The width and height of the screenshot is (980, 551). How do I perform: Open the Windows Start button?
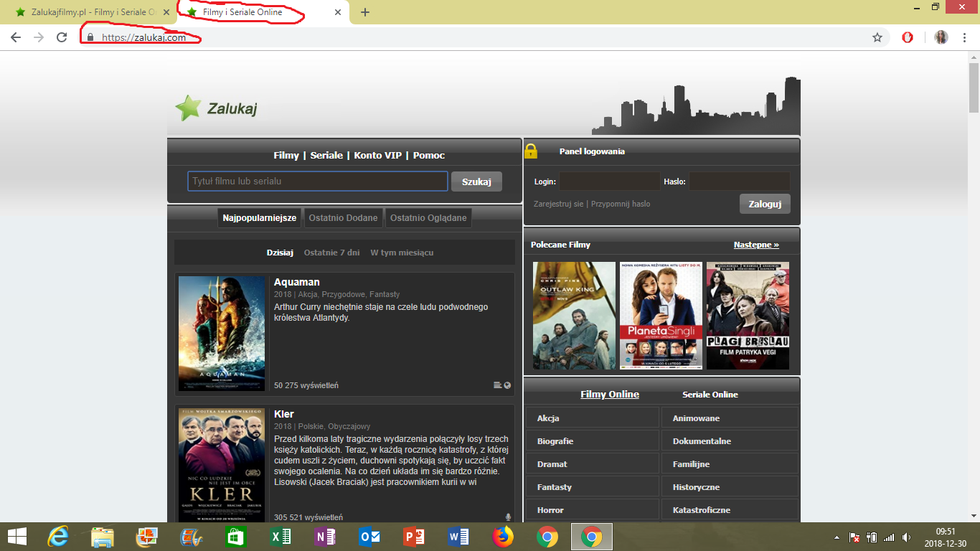(17, 537)
